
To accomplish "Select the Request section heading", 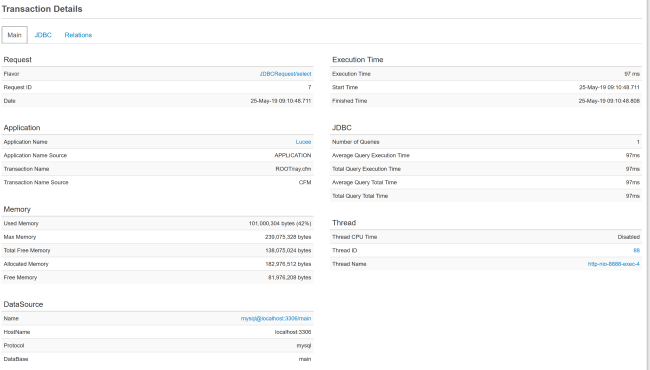I will (x=17, y=60).
